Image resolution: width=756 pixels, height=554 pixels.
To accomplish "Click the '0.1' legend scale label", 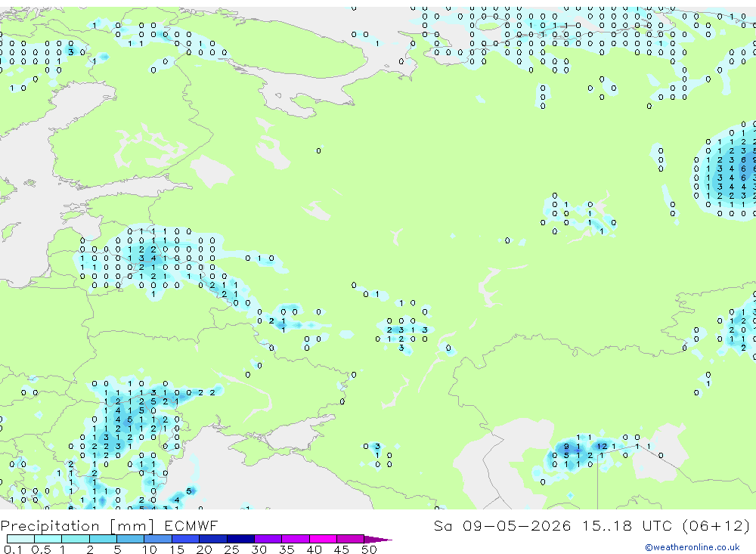I will [13, 549].
